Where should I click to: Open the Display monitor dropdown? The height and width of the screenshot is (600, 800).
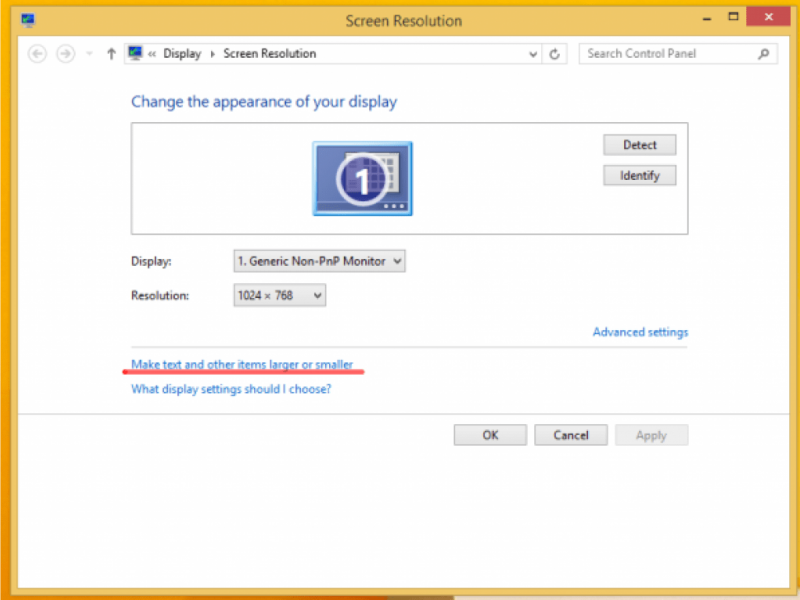point(319,261)
